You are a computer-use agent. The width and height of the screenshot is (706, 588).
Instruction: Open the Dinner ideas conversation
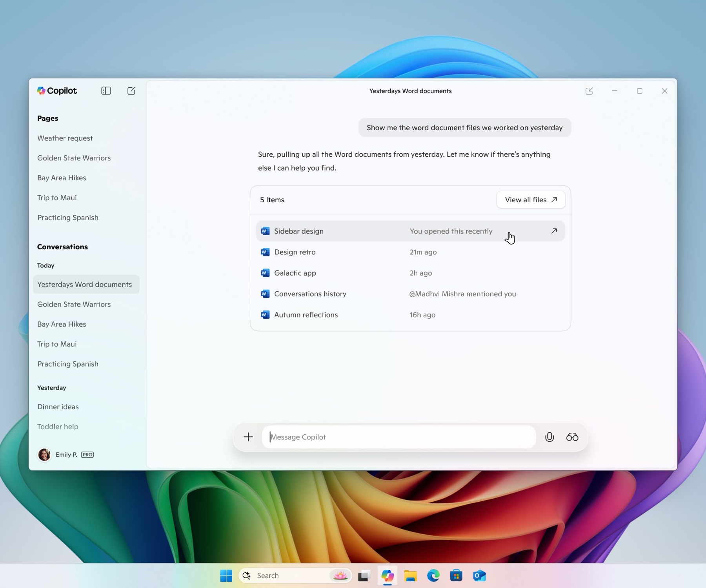[58, 407]
